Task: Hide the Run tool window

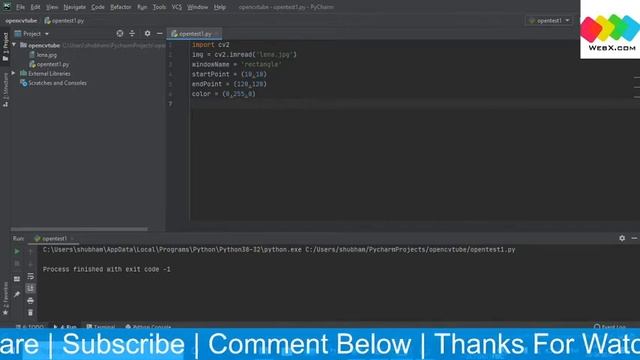Action: click(634, 238)
